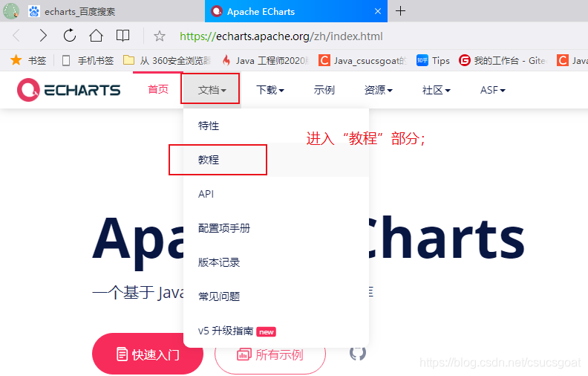Image resolution: width=588 pixels, height=376 pixels.
Task: Select the Apache ECharts tab
Action: pos(296,11)
